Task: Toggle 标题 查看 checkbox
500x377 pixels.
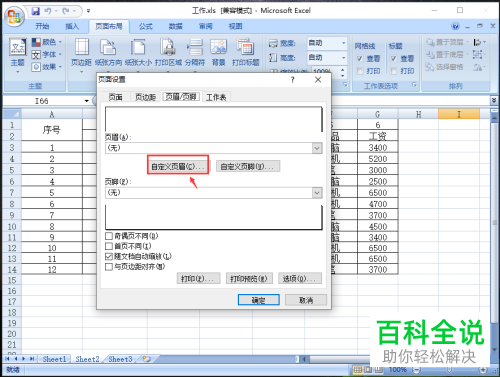Action: [394, 59]
